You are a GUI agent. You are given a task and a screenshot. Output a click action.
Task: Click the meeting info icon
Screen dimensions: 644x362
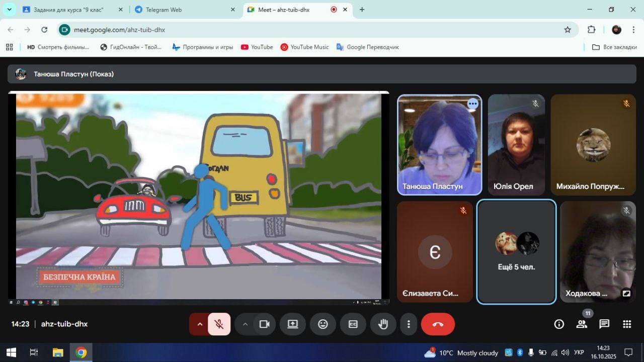click(559, 324)
